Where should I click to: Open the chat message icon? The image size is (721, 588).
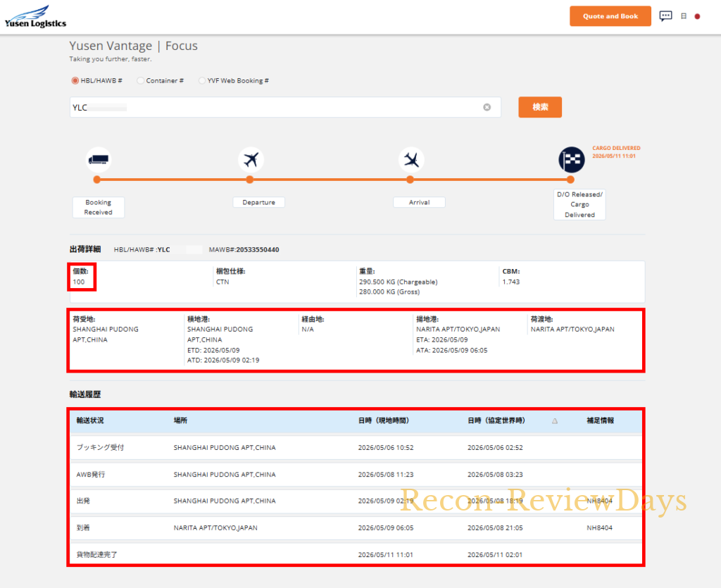[x=665, y=16]
